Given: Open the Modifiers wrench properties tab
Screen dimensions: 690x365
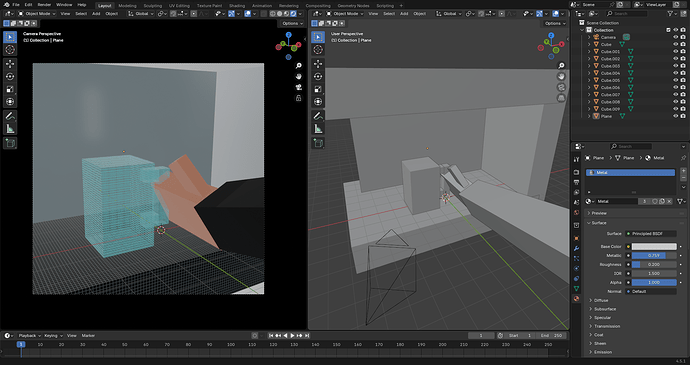Looking at the screenshot, I should 576,249.
